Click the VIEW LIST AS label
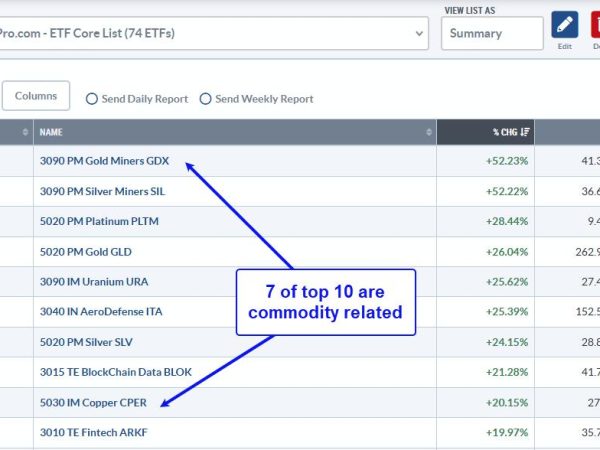 470,11
